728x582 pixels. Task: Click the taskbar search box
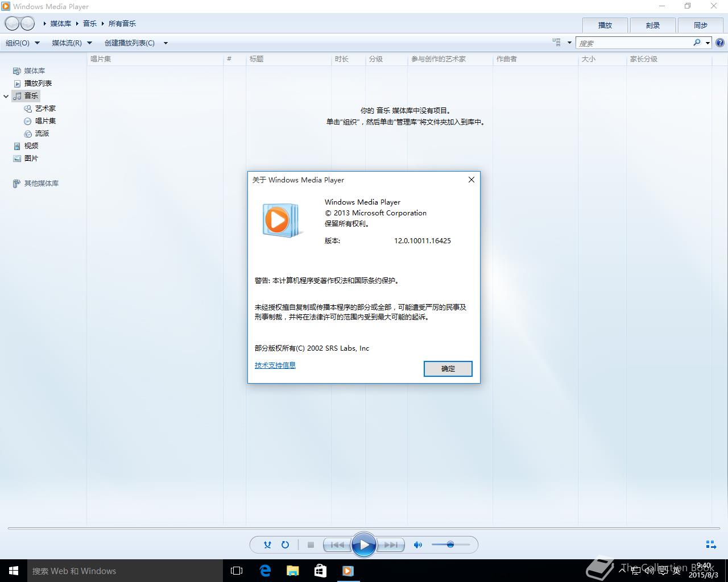coord(125,571)
